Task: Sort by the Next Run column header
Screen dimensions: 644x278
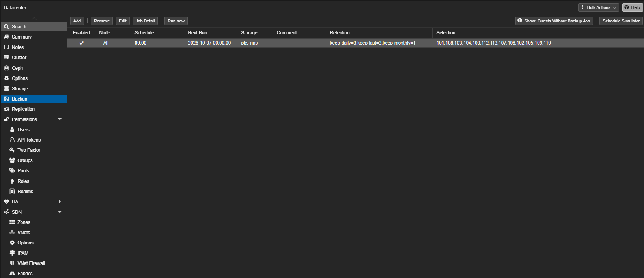Action: click(x=211, y=33)
